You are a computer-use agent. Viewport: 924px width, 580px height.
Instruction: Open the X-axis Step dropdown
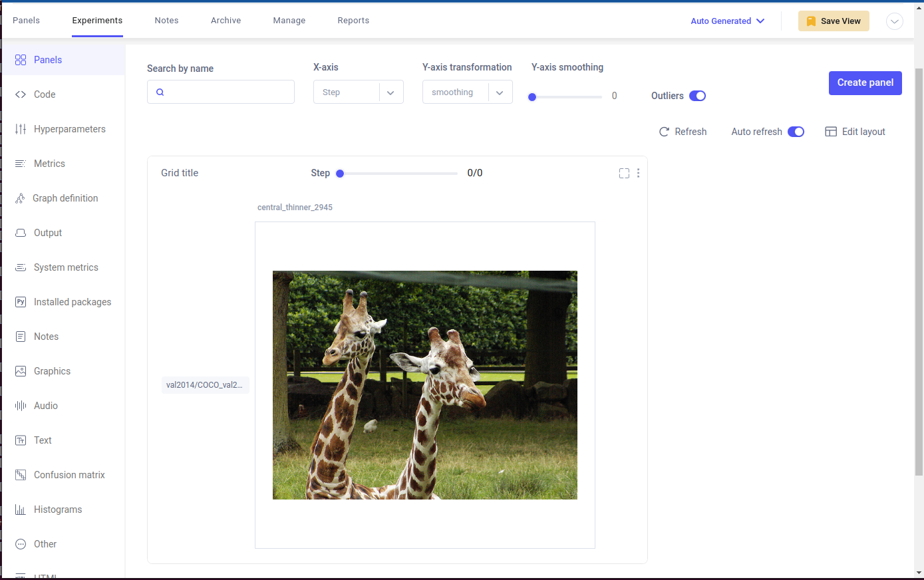358,92
